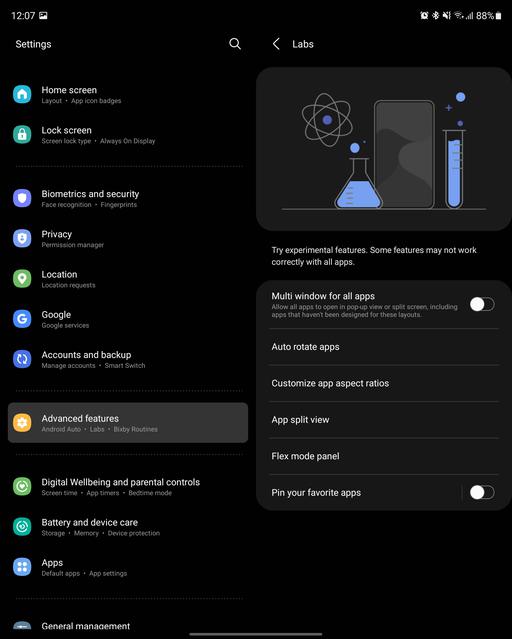Open Flex mode panel setting
Viewport: 512px width, 639px height.
(384, 456)
